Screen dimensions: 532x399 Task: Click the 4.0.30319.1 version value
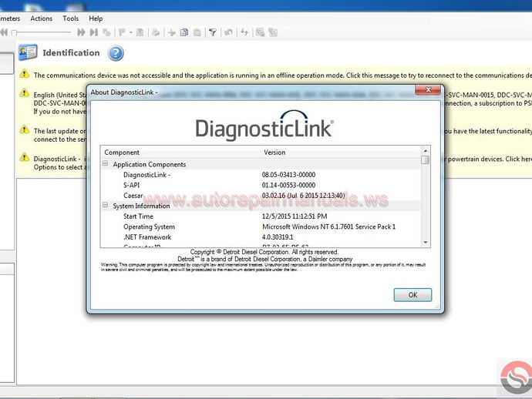point(278,237)
